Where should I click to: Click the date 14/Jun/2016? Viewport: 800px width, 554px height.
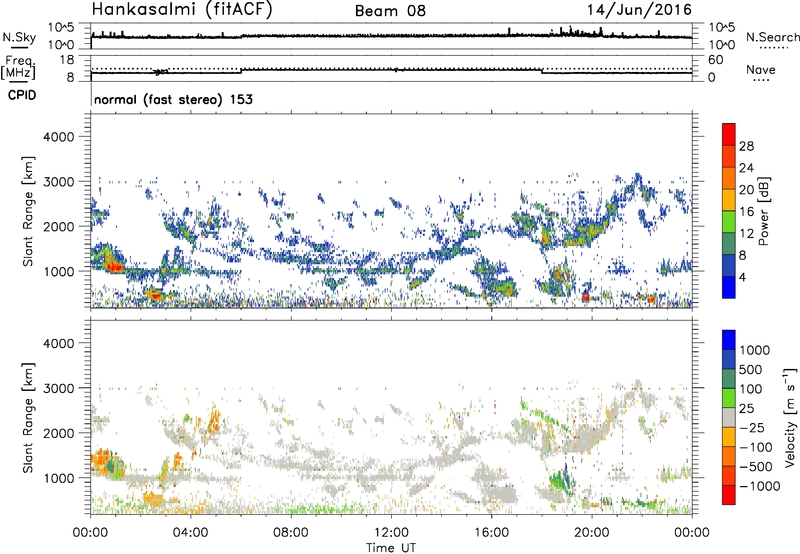(x=639, y=9)
